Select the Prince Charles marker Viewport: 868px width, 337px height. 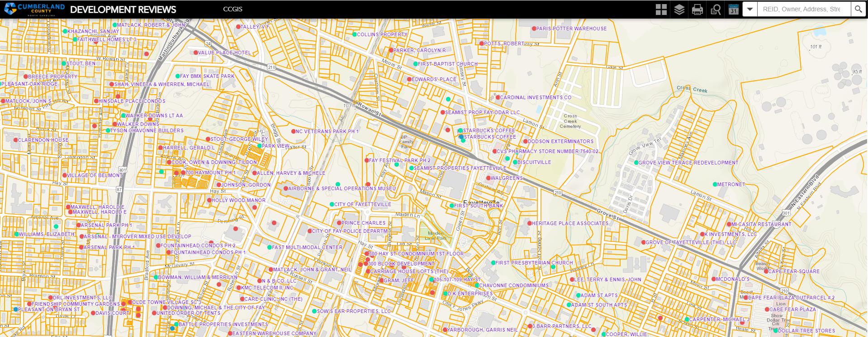coord(339,223)
